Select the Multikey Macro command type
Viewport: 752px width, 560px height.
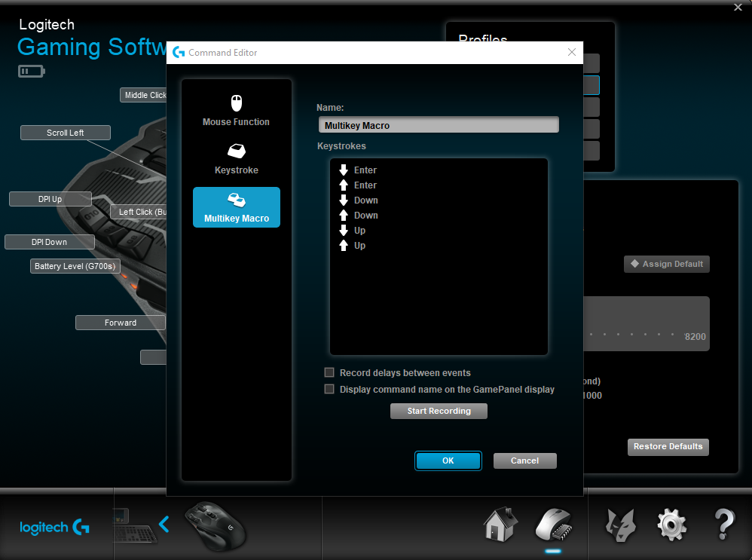point(236,207)
